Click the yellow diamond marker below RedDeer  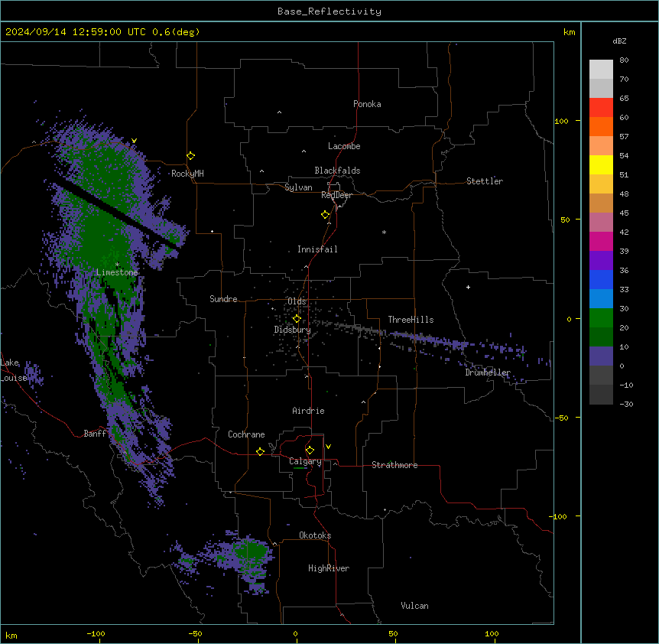pos(326,215)
